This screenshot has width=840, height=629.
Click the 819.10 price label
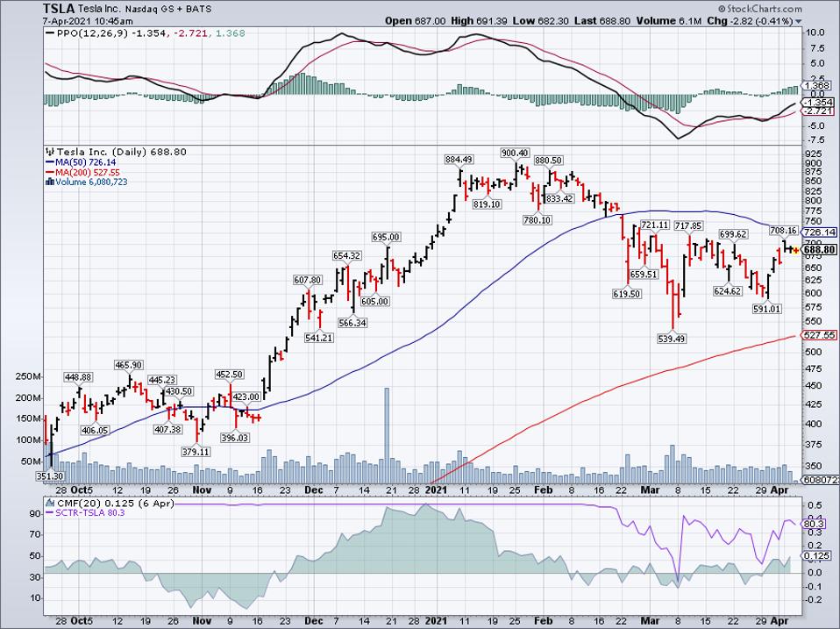click(487, 204)
